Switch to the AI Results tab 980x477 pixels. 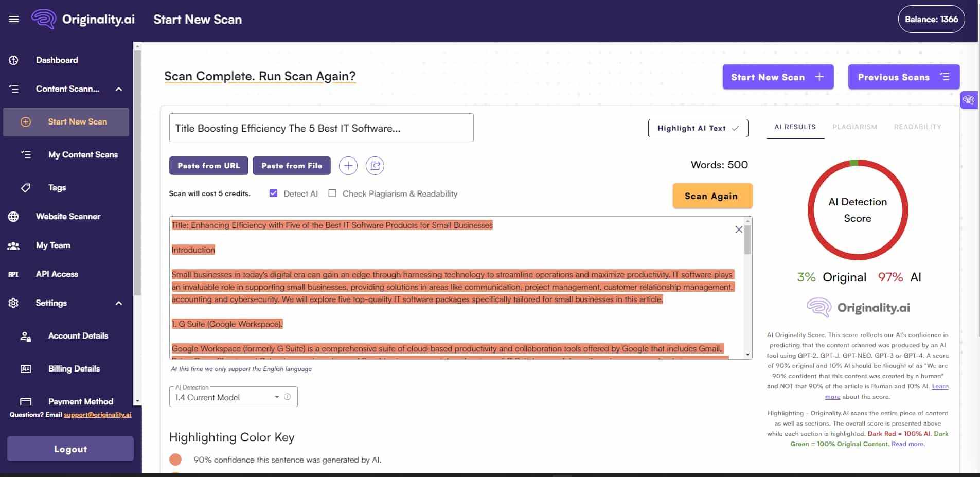point(795,127)
